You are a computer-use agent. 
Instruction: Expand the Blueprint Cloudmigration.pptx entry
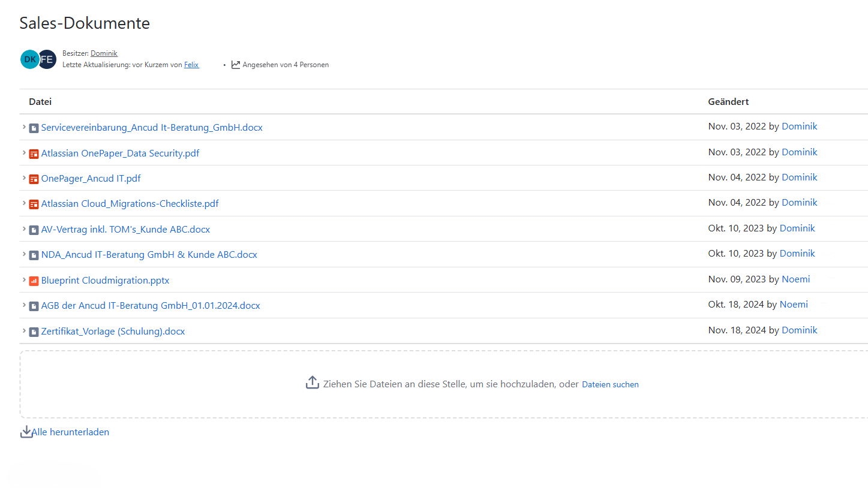point(23,280)
